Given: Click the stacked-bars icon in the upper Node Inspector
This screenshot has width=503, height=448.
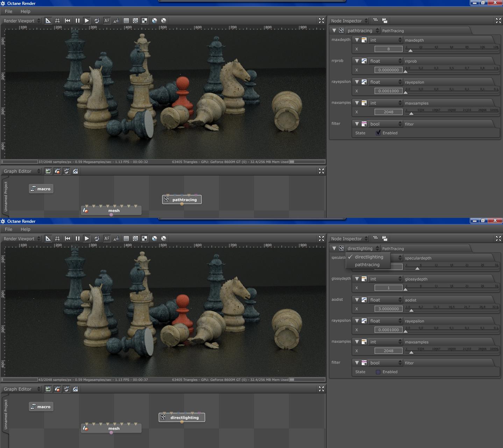Looking at the screenshot, I should (x=375, y=21).
